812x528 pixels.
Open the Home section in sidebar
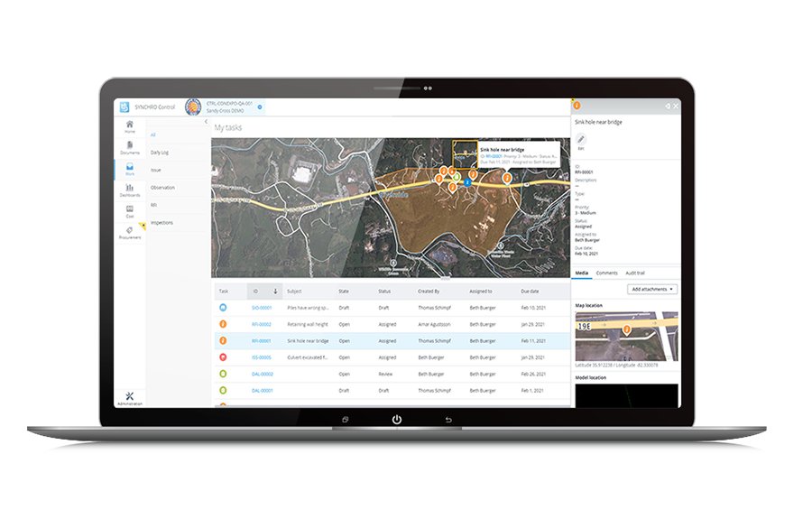(130, 125)
